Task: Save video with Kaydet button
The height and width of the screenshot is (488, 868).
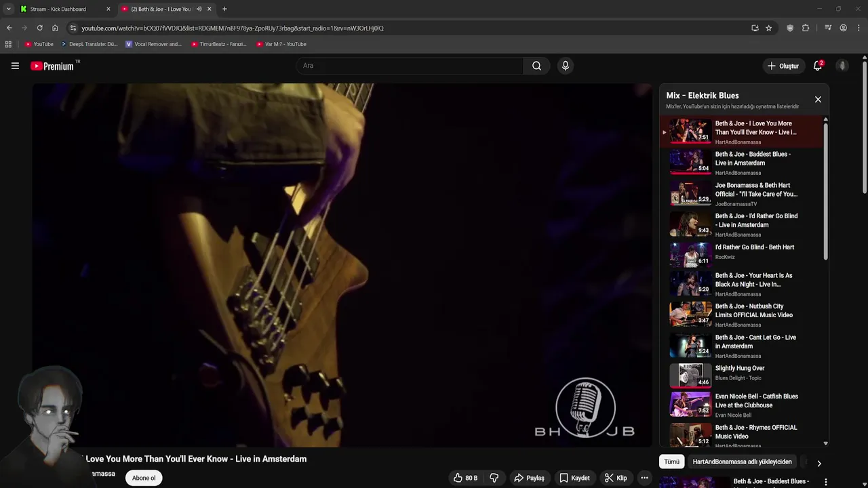Action: 574,478
